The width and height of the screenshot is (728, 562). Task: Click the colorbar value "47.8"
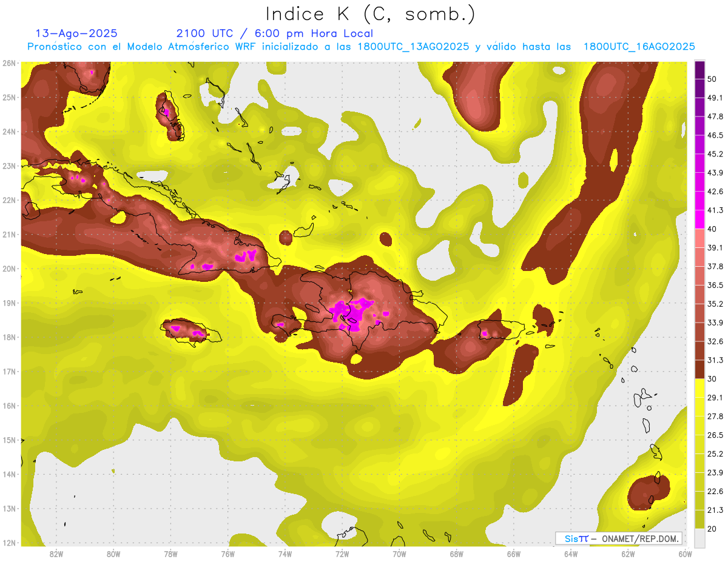715,116
